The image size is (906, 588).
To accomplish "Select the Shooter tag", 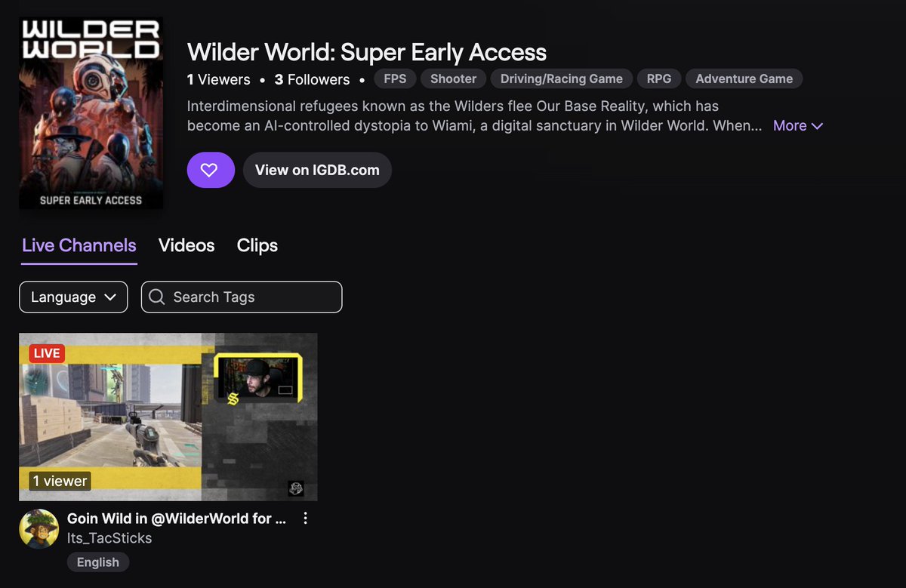I will point(454,79).
